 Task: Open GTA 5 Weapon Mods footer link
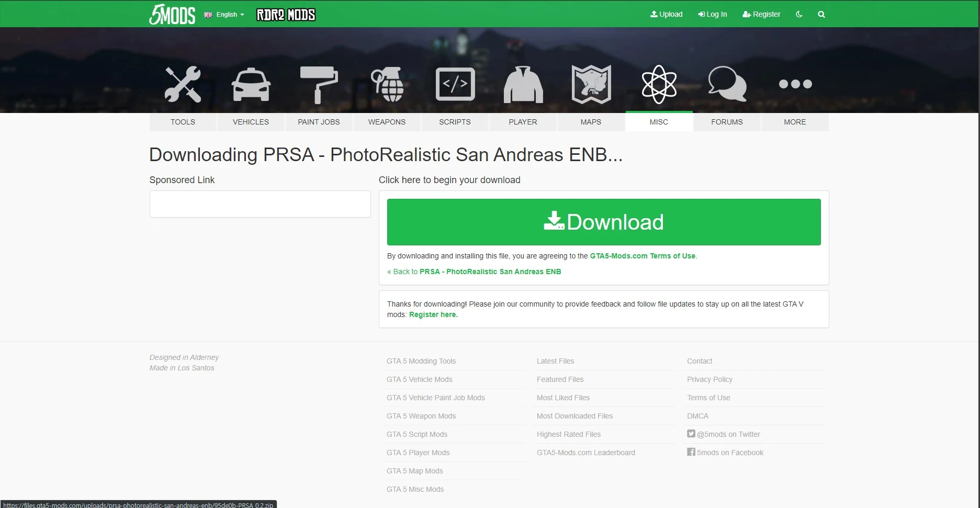pos(421,416)
